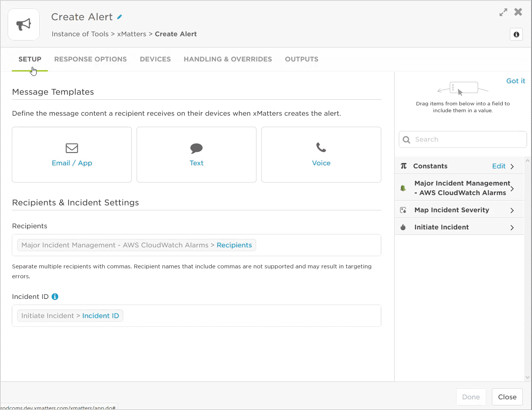Click the speech bubble icon in Text card
The height and width of the screenshot is (410, 532).
coord(197,148)
